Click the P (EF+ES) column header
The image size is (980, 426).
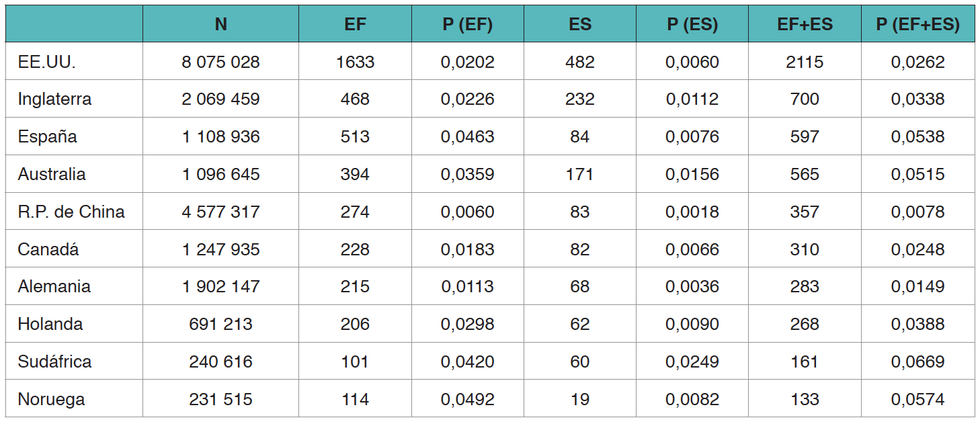[917, 25]
